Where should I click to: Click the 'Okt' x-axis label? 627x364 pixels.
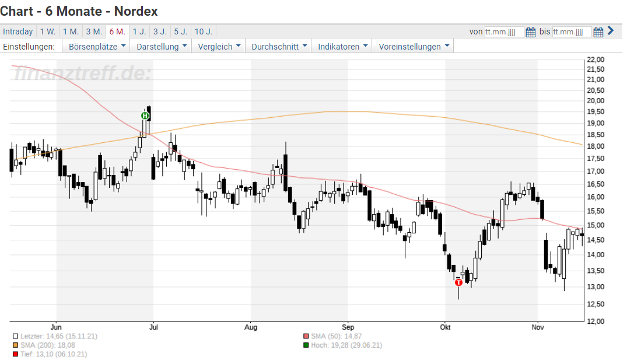[x=445, y=327]
